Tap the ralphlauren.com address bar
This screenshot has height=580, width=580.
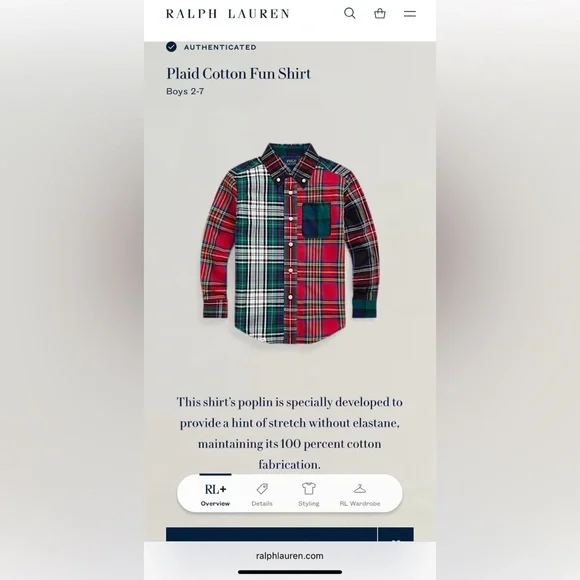(290, 556)
